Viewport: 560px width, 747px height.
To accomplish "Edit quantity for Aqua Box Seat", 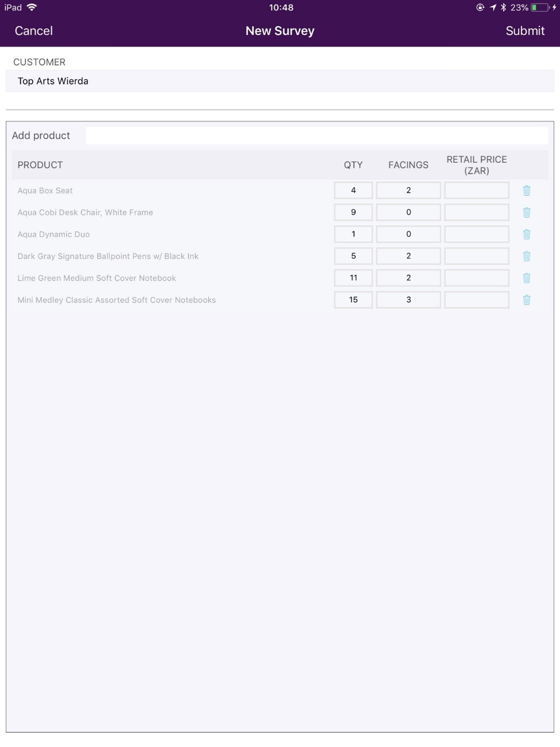I will (353, 190).
